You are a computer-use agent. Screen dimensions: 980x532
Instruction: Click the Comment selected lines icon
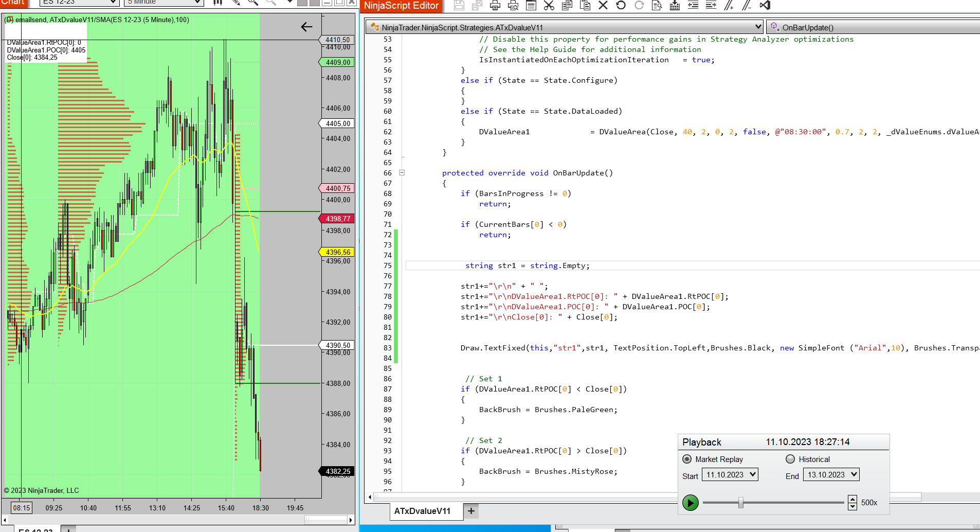pos(729,6)
